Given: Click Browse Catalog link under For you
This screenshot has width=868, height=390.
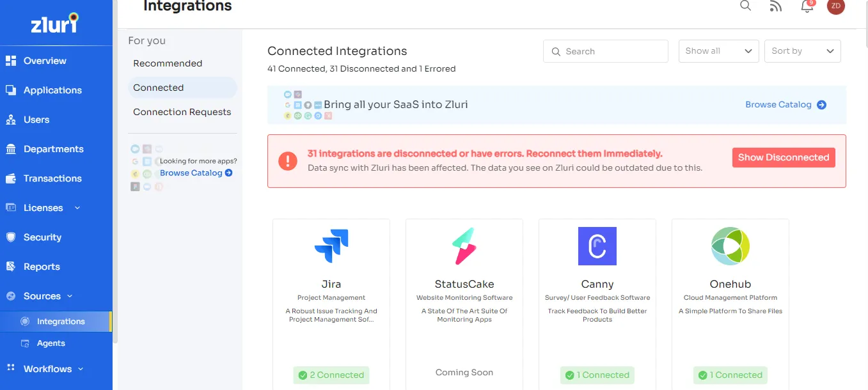Looking at the screenshot, I should pyautogui.click(x=191, y=173).
